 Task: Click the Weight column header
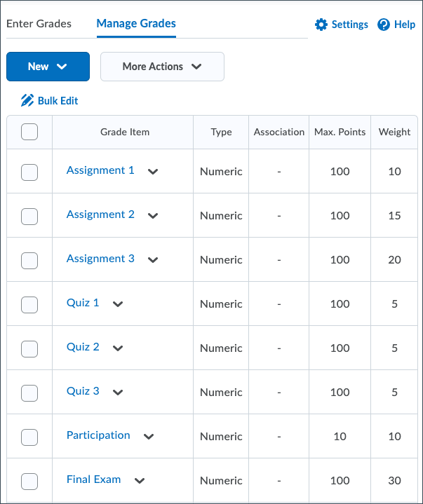point(394,132)
